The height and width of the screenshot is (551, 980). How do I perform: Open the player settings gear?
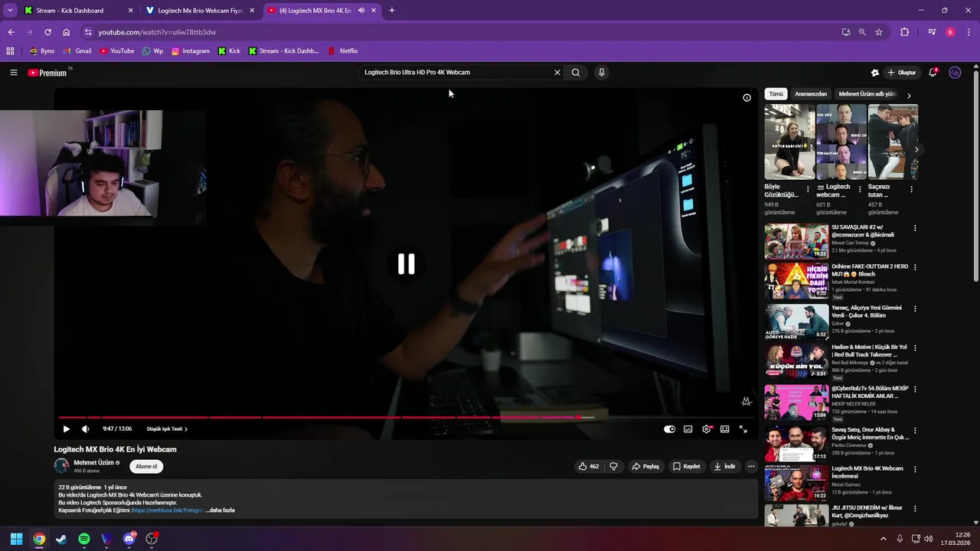coord(707,429)
